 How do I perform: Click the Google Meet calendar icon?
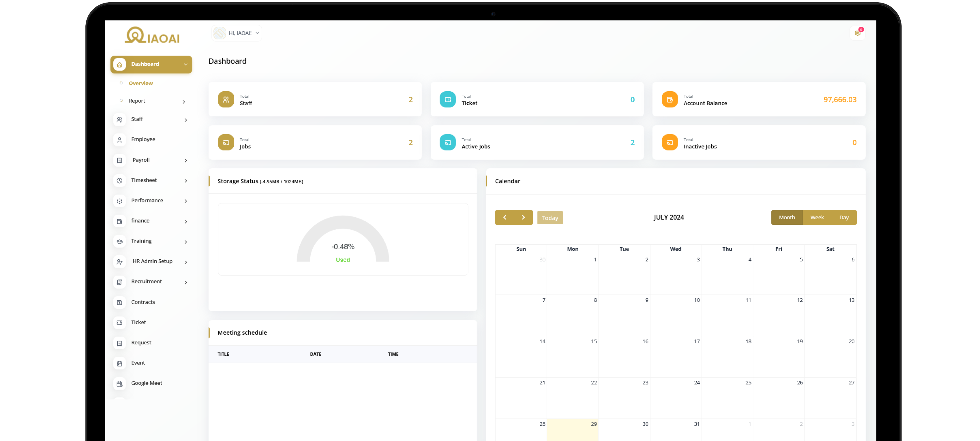119,384
